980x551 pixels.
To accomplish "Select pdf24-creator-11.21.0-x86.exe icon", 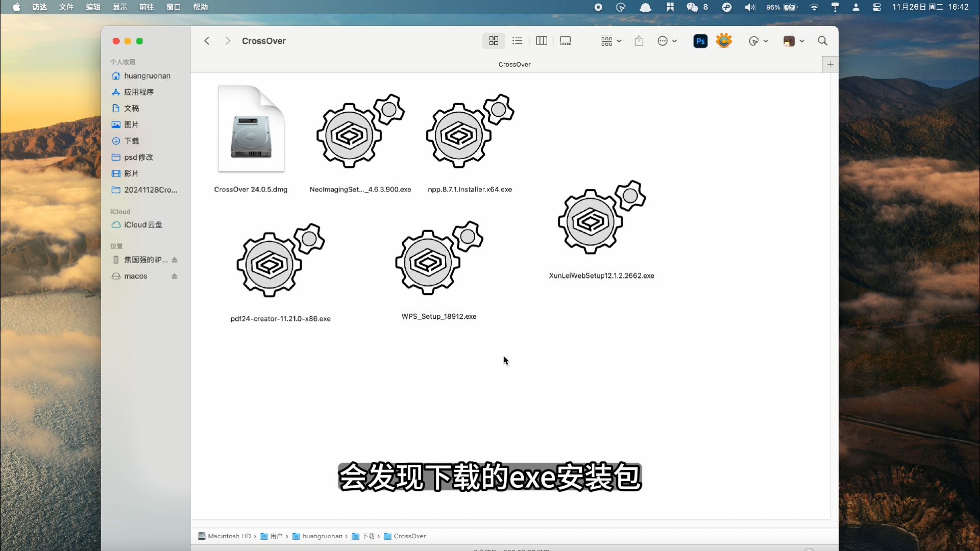I will click(x=280, y=260).
